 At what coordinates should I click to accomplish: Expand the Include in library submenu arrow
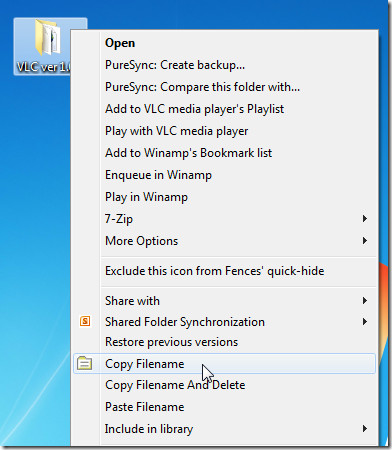(365, 429)
